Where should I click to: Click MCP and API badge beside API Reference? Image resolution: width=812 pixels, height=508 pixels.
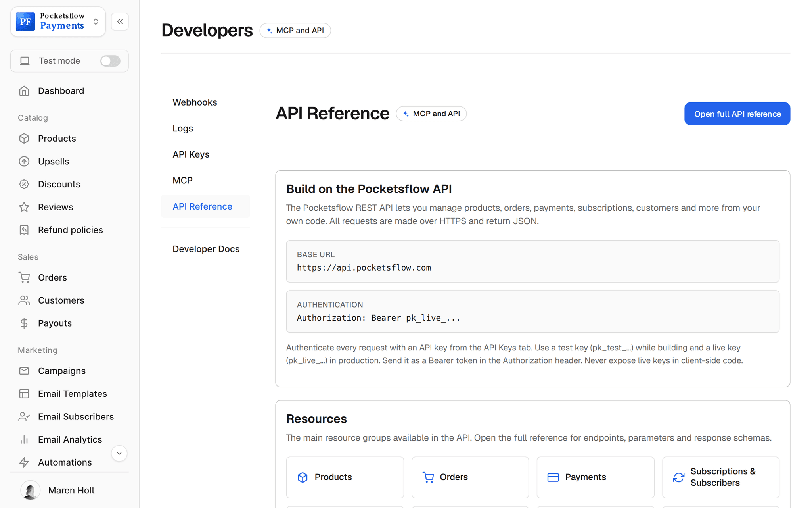(431, 114)
